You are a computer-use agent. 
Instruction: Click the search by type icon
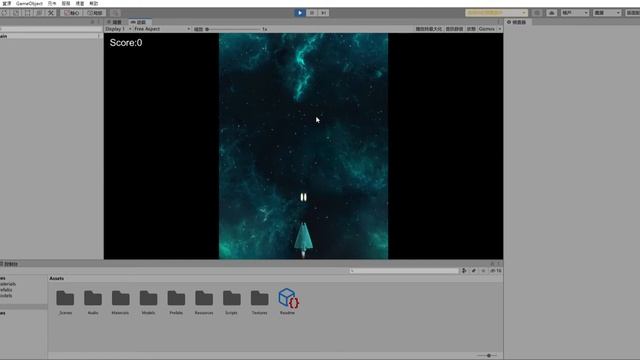tap(464, 271)
